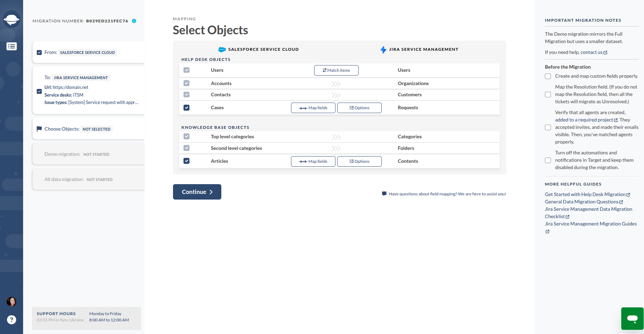Open the From: Salesforce Service Cloud step
This screenshot has width=644, height=334.
[89, 53]
